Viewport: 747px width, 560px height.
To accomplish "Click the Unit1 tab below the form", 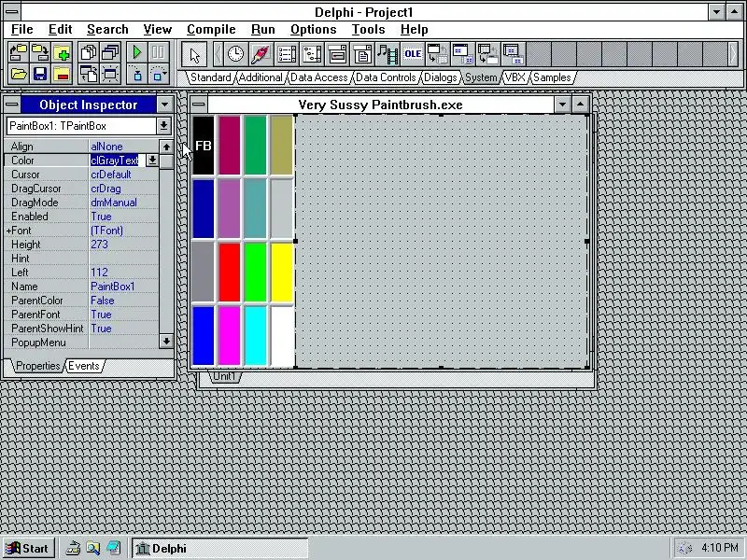I will point(224,377).
